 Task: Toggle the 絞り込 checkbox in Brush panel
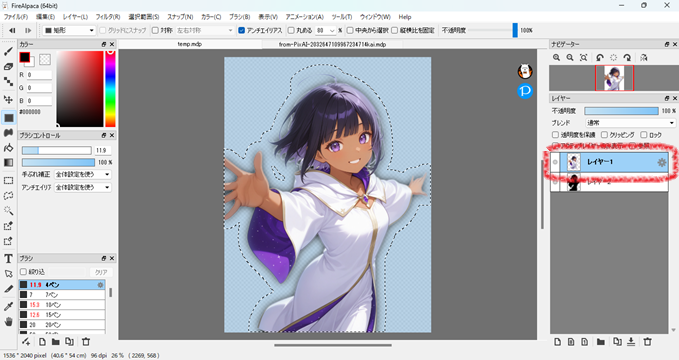[23, 272]
